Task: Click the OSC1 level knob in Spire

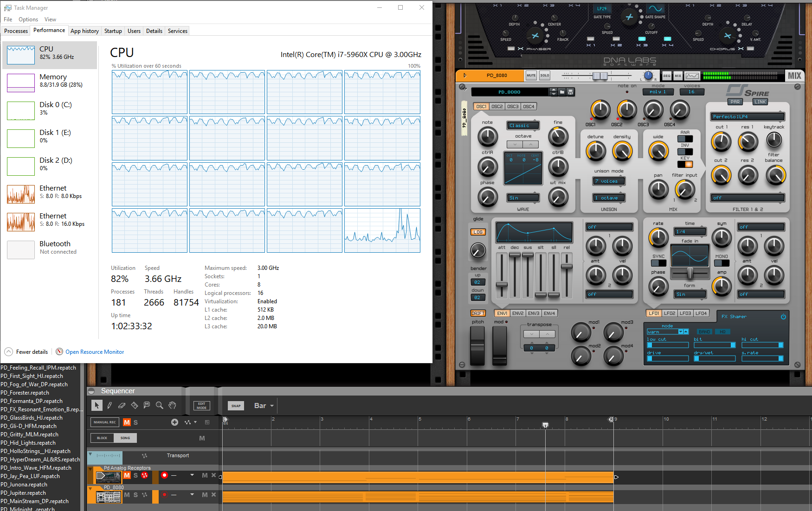Action: tap(600, 110)
